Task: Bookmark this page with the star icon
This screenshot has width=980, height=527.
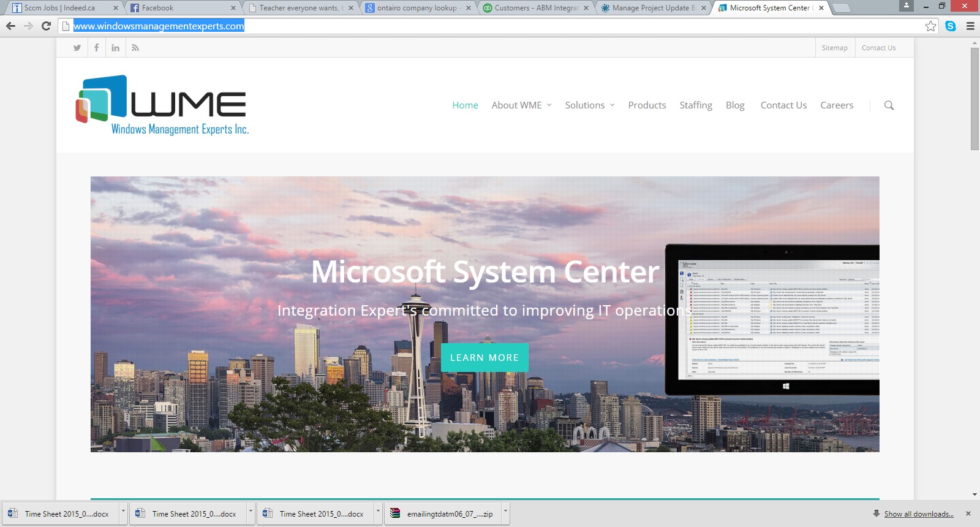Action: click(x=930, y=26)
